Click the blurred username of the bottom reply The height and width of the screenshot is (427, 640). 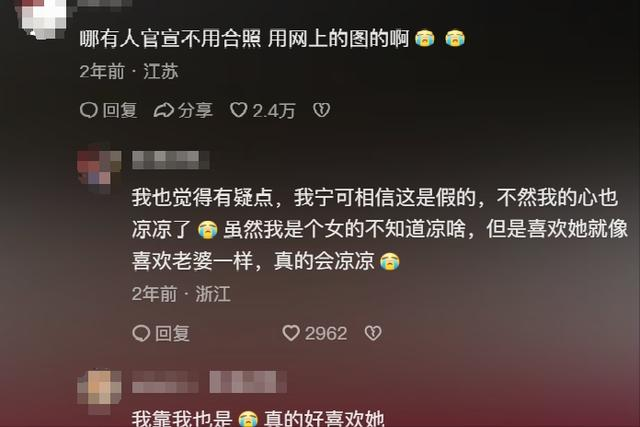pyautogui.click(x=165, y=383)
